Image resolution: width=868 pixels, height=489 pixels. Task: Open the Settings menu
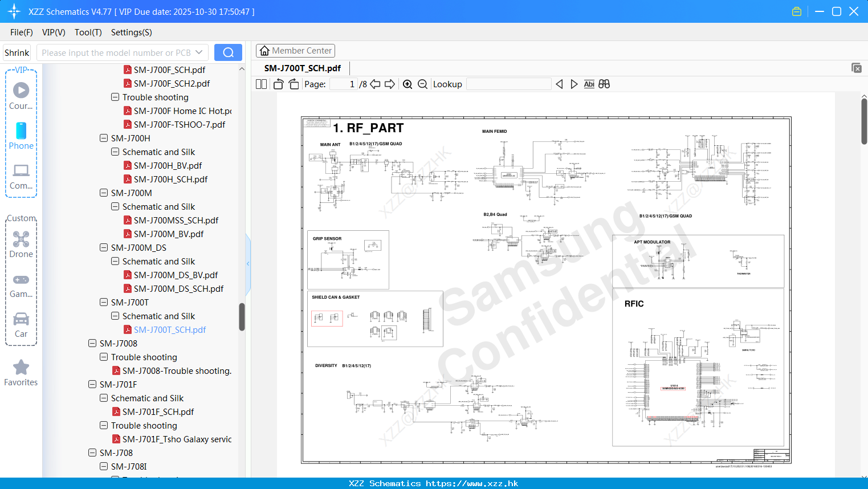click(x=132, y=32)
